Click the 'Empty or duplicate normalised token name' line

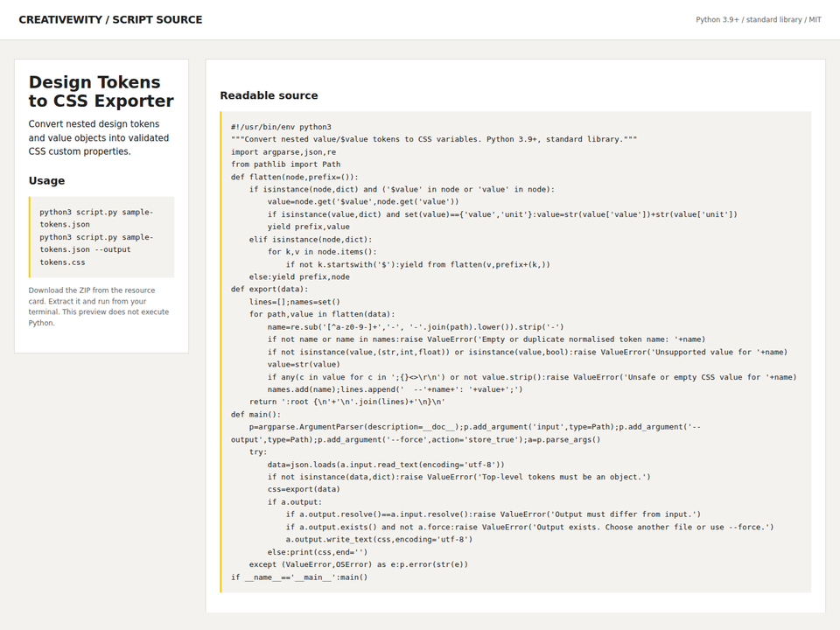point(486,339)
